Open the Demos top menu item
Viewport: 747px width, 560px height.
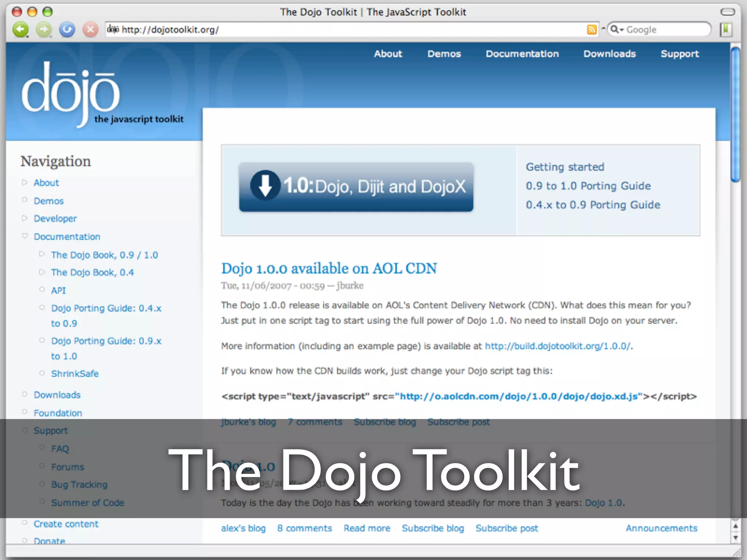[x=444, y=54]
